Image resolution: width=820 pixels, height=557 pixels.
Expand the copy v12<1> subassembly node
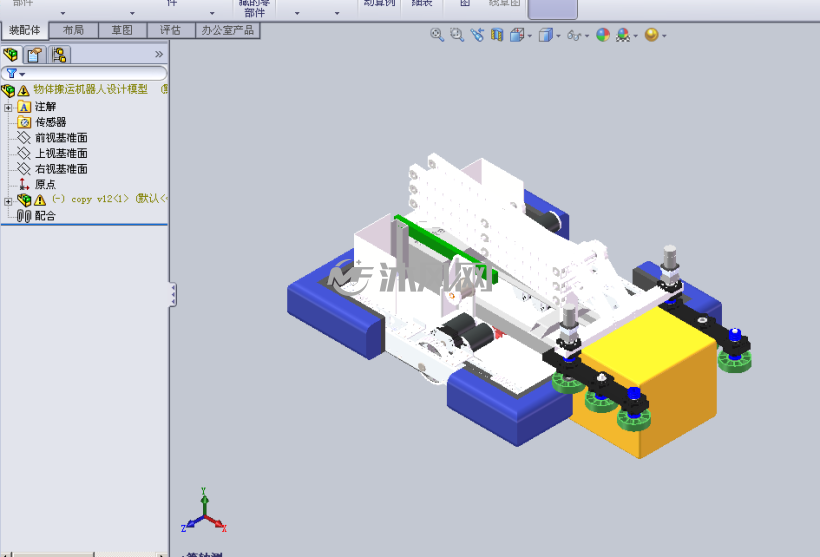pos(8,201)
